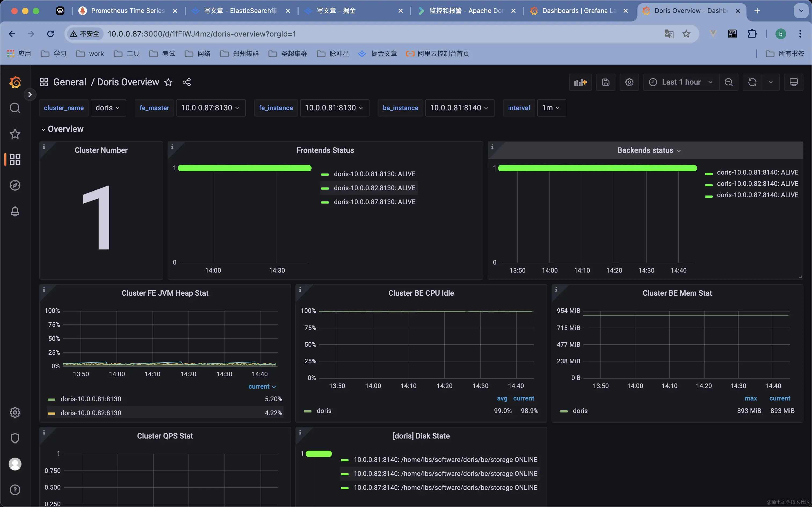Open 掘金文章 bookmark
Screen dimensions: 812x507
378,54
